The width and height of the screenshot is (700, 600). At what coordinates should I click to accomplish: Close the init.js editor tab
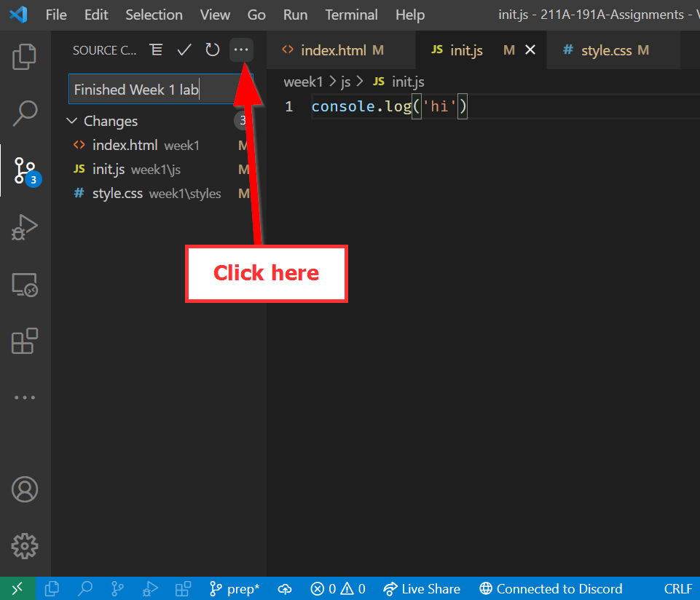(x=530, y=50)
